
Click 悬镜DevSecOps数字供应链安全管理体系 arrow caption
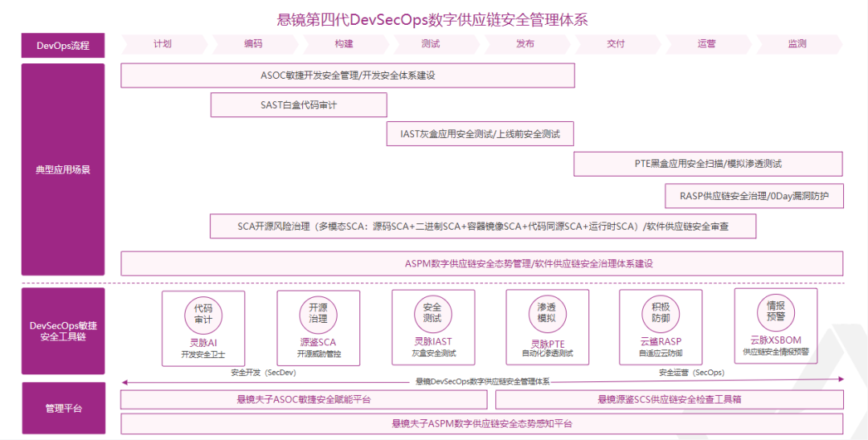[483, 381]
